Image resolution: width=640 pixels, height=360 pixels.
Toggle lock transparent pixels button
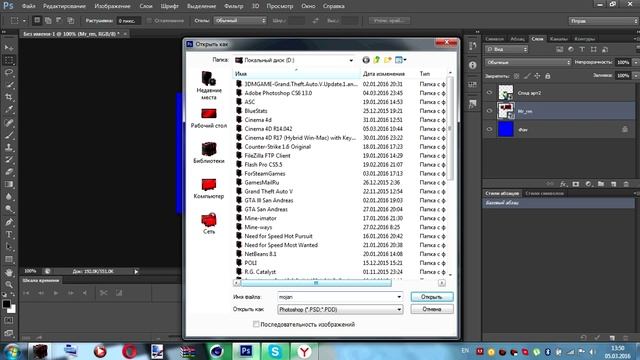[516, 76]
